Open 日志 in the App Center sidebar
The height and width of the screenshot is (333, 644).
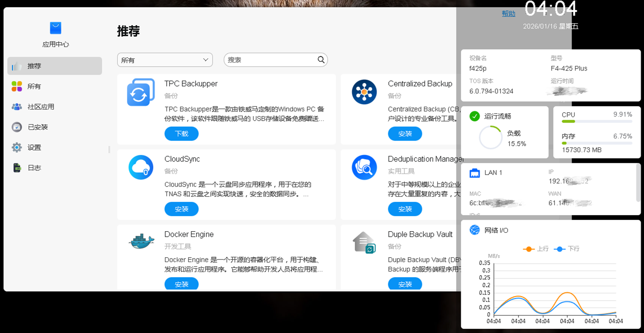click(54, 168)
